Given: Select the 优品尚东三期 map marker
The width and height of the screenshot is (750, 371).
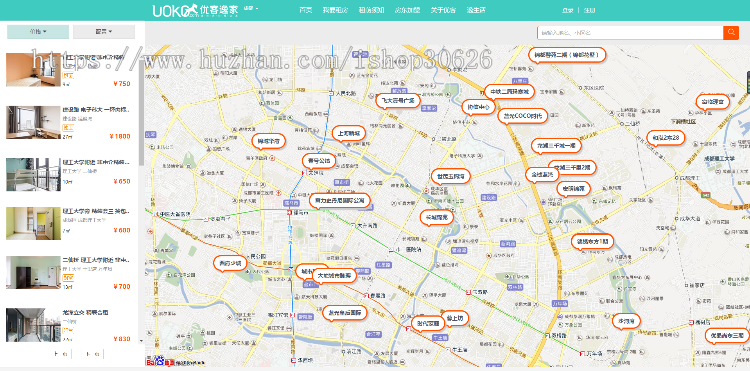Looking at the screenshot, I should point(727,335).
